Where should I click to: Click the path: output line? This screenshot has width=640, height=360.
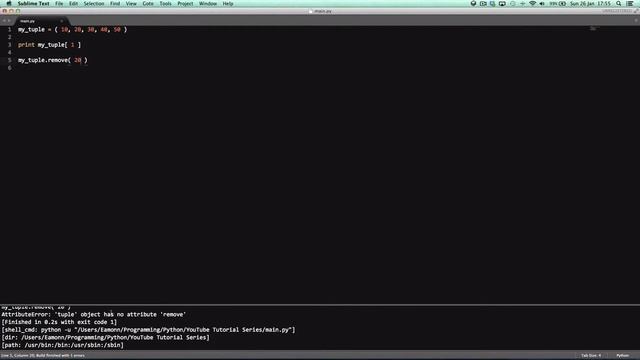click(62, 345)
